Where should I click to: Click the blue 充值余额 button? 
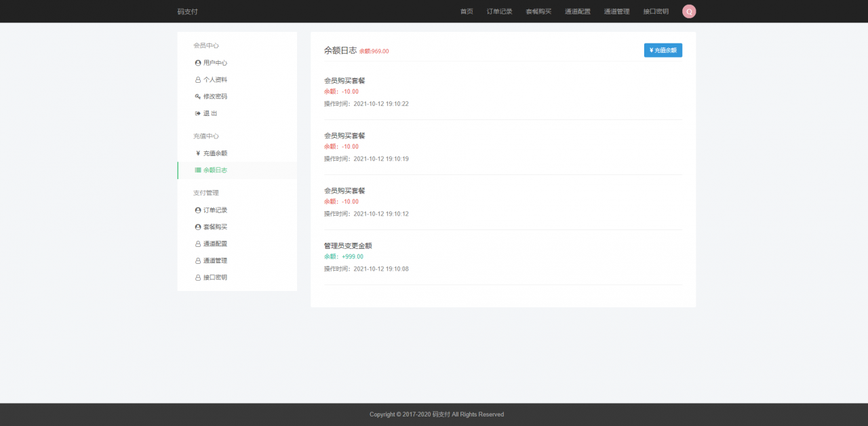coord(663,50)
